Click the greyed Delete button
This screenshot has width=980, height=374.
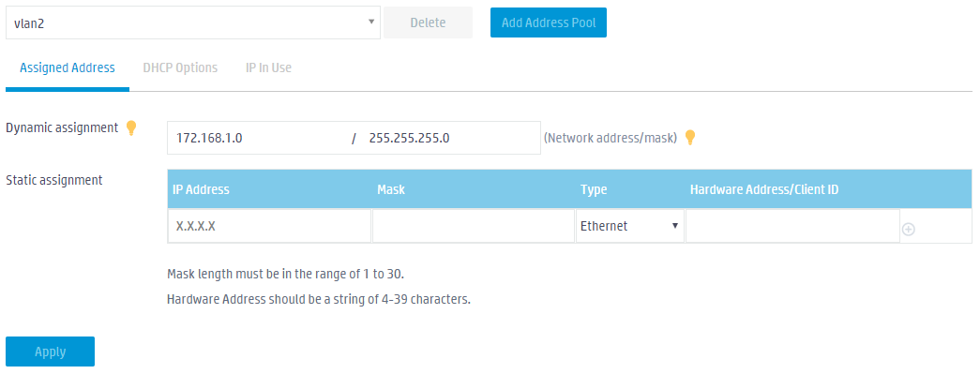pyautogui.click(x=429, y=23)
